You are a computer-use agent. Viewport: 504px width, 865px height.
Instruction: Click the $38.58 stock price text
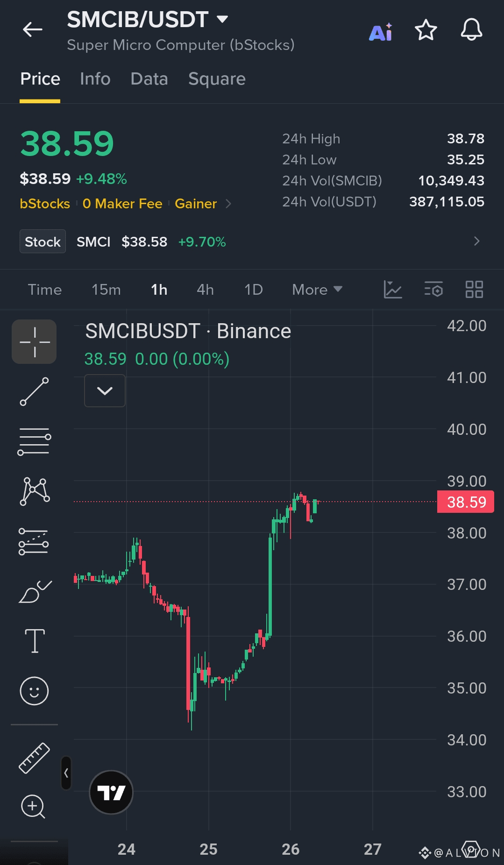pos(144,241)
